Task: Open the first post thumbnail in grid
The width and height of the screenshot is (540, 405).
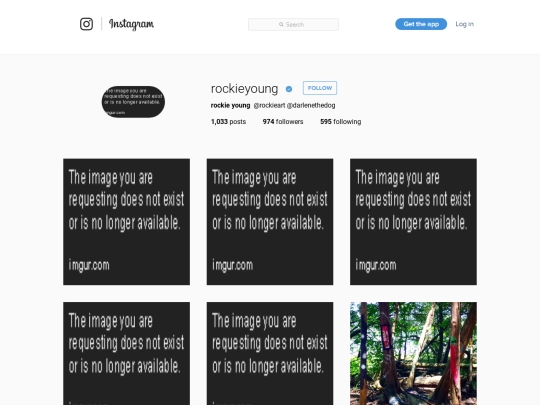Action: (x=126, y=222)
